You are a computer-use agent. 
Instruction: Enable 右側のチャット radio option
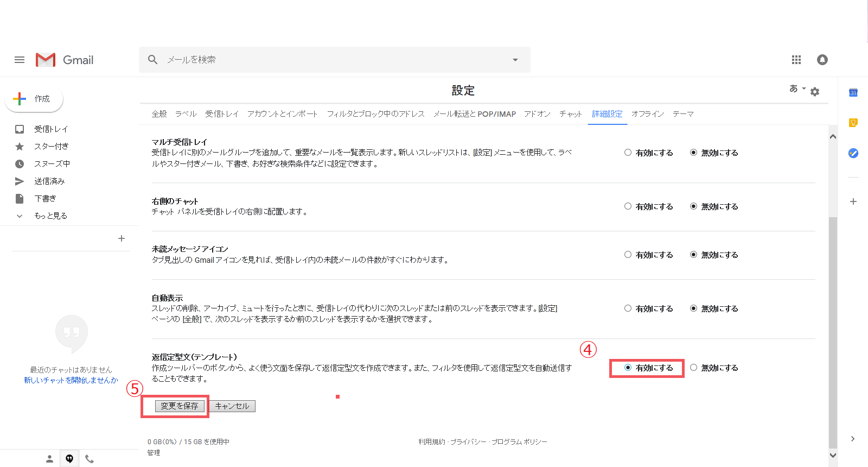click(628, 206)
